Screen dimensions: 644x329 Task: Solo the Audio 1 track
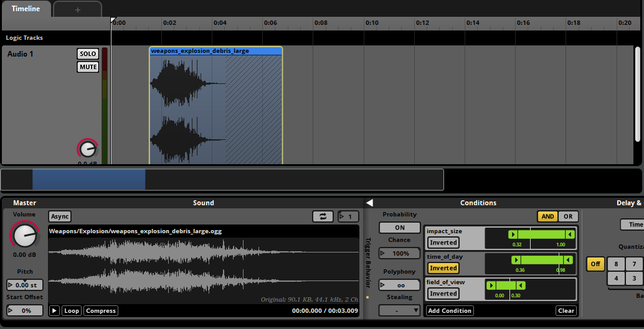(88, 54)
